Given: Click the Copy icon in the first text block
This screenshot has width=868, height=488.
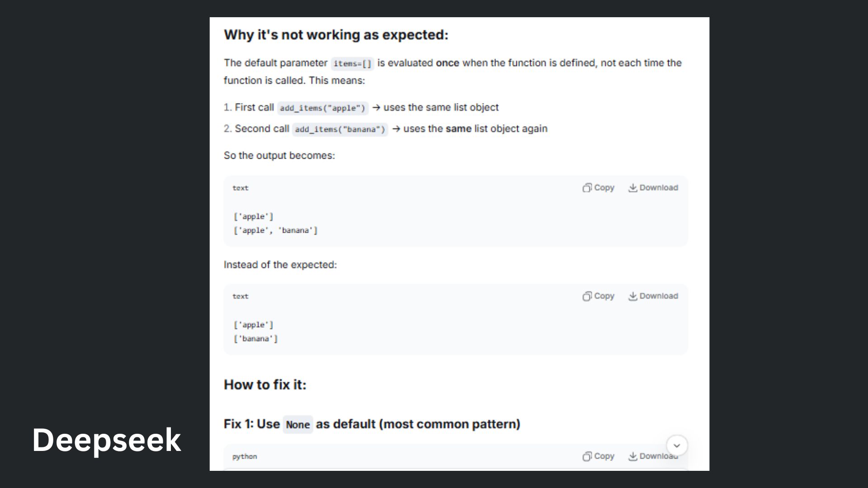Looking at the screenshot, I should [x=587, y=188].
